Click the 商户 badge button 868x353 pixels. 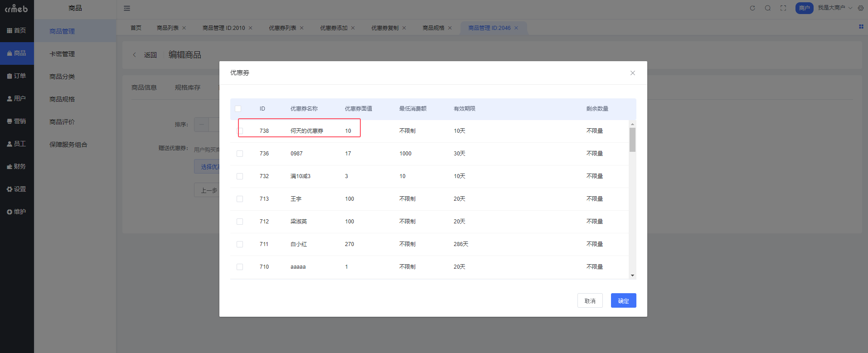805,8
